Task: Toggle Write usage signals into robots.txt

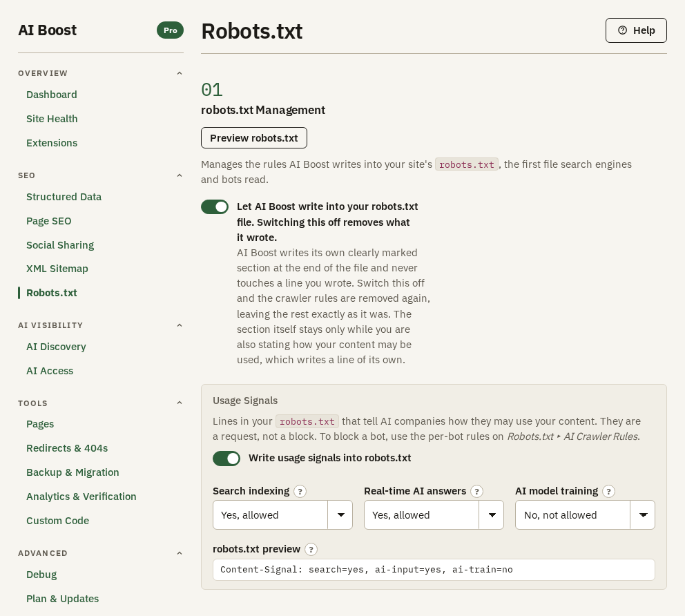Action: click(x=226, y=459)
